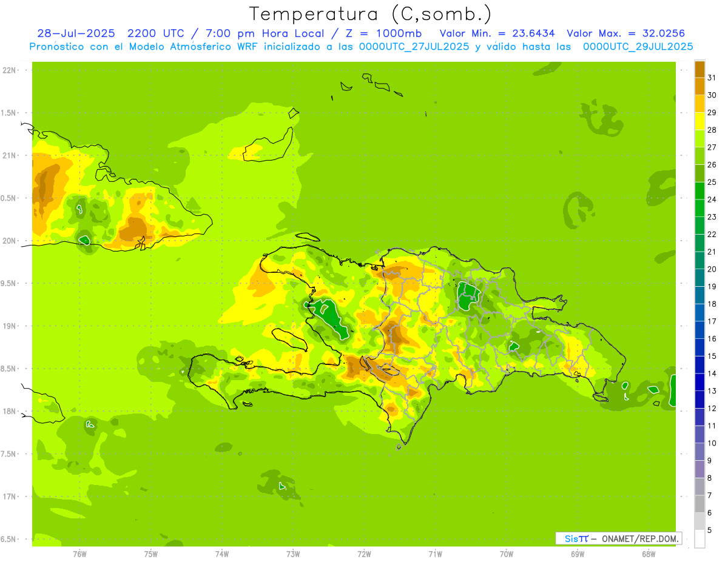Click the '9.5N' latitude label
This screenshot has width=728, height=562.
click(8, 284)
